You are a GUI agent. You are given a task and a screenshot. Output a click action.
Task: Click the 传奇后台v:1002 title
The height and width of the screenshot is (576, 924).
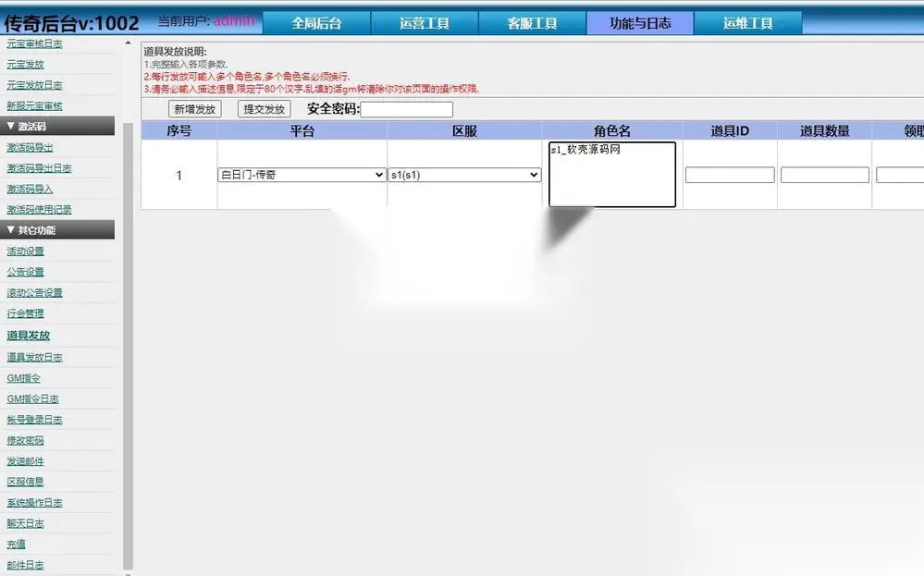tap(71, 23)
